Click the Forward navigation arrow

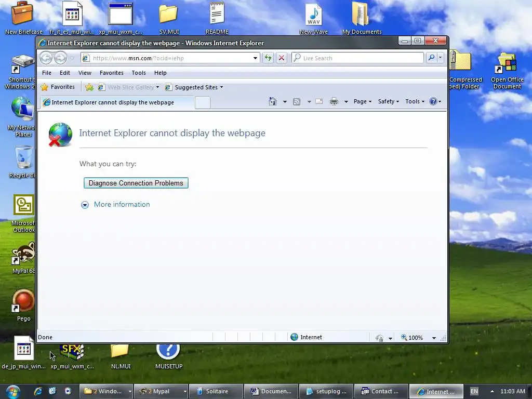61,58
